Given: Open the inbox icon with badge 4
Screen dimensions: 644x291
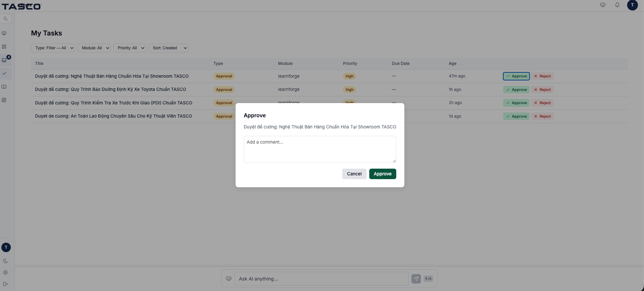Looking at the screenshot, I should tap(4, 60).
